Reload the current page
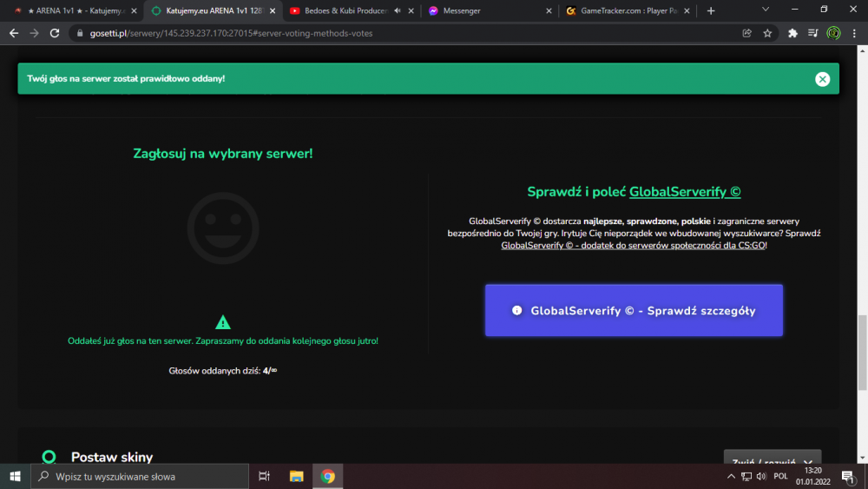Screen dimensions: 868x489 pyautogui.click(x=54, y=33)
